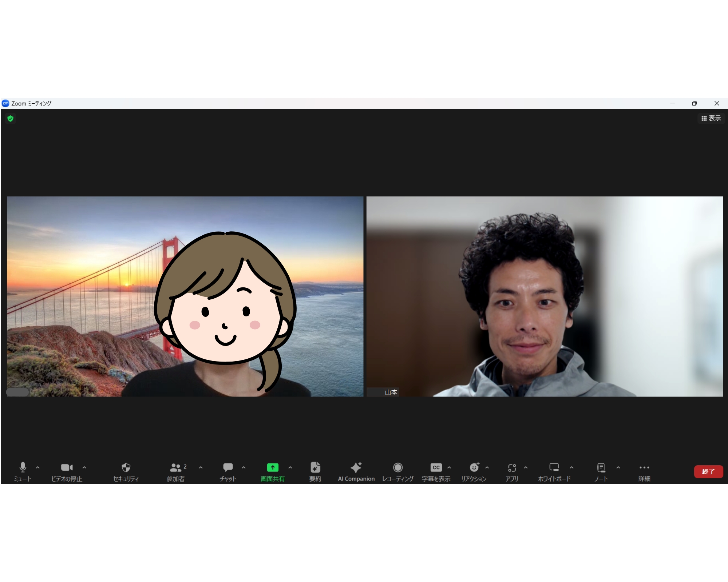Click the red 終了 end button
The image size is (728, 582).
708,471
